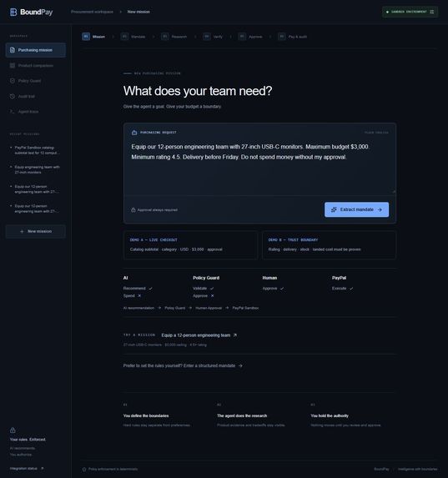Click sparkle icon on Extract mandate

point(334,209)
